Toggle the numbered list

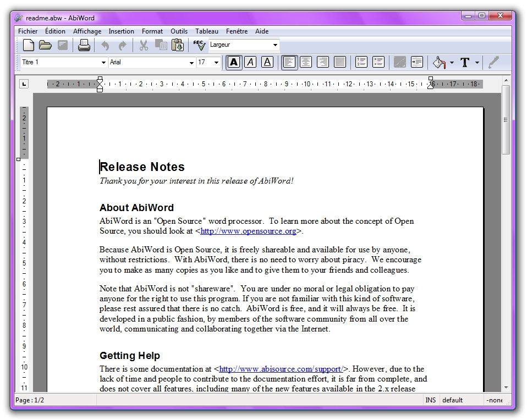[x=361, y=62]
